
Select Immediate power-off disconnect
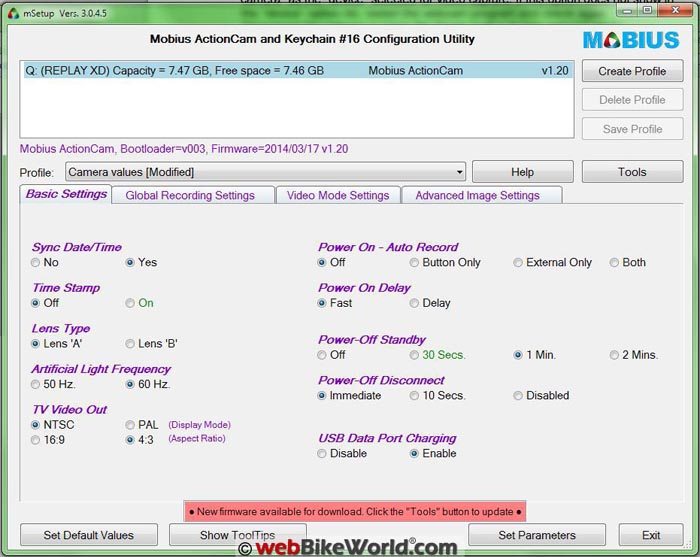321,395
